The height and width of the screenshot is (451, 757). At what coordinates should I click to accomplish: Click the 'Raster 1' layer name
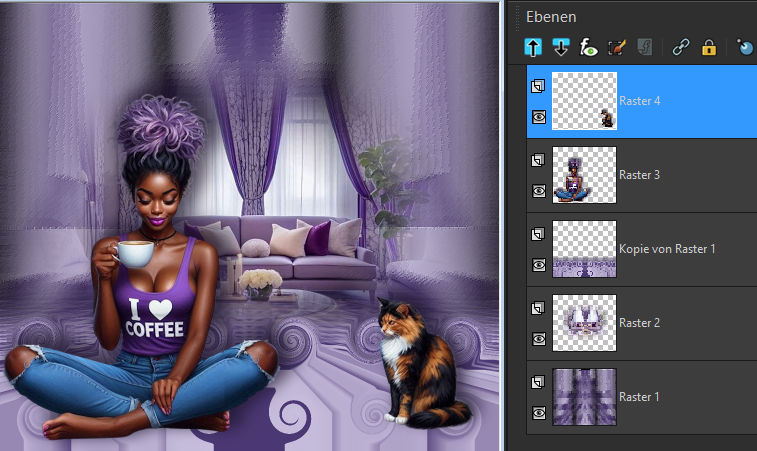pos(640,397)
